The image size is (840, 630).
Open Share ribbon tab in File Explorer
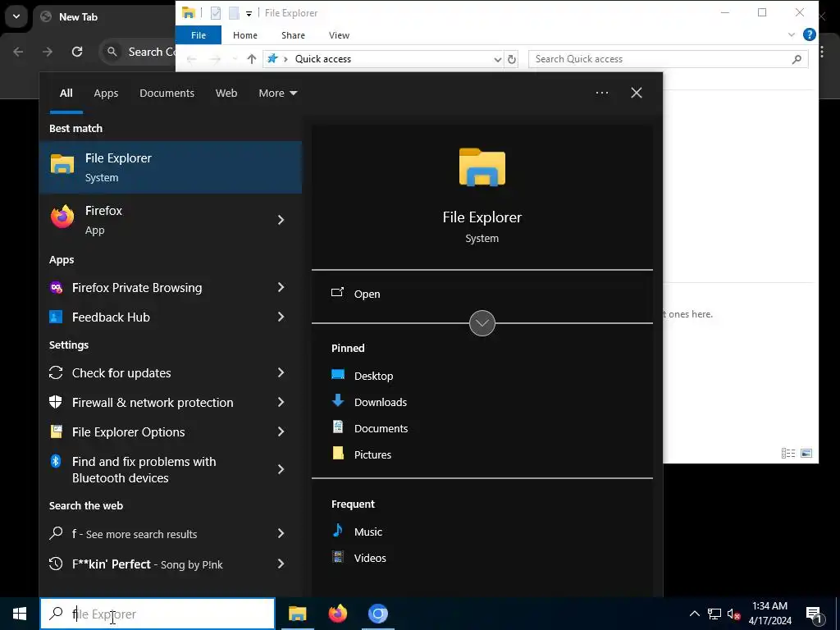click(293, 35)
